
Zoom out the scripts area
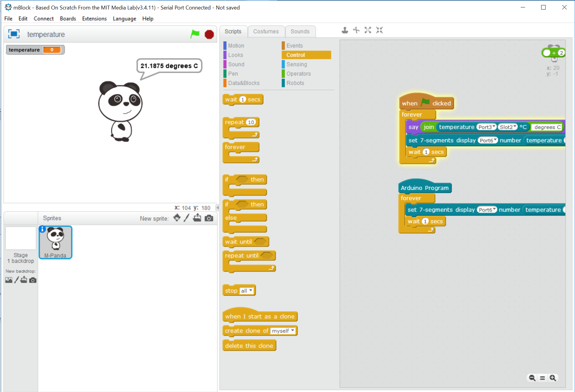[x=532, y=378]
